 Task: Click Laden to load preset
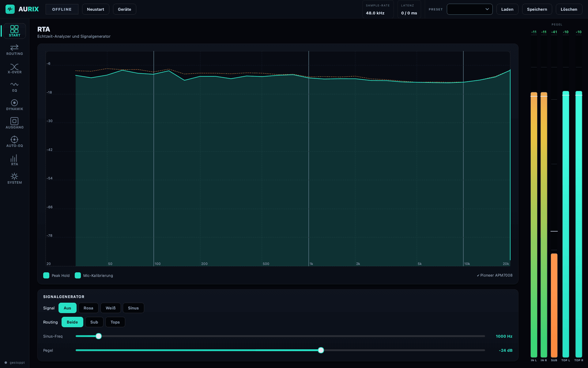click(x=507, y=9)
